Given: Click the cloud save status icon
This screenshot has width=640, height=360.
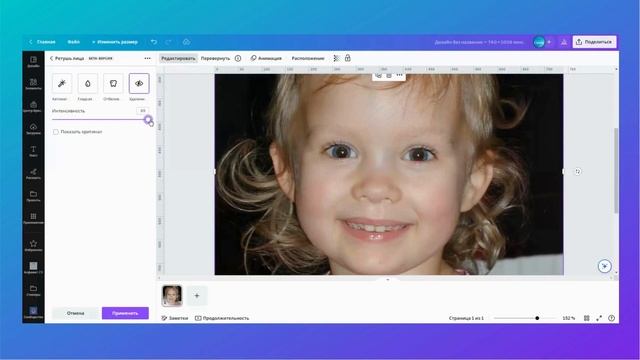Looking at the screenshot, I should pyautogui.click(x=186, y=42).
